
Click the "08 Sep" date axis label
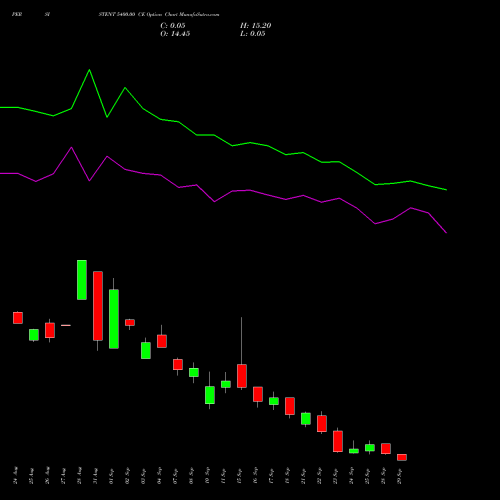191,476
